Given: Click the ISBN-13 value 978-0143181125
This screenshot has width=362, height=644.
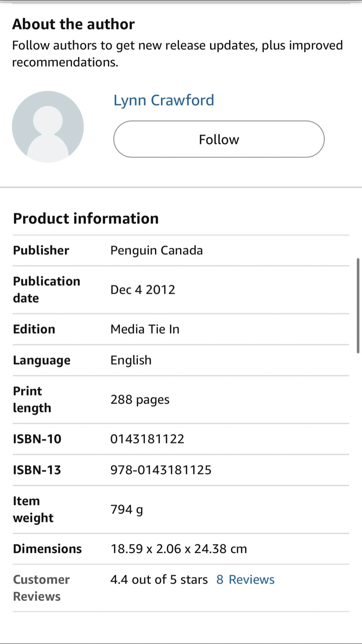Looking at the screenshot, I should pyautogui.click(x=161, y=470).
